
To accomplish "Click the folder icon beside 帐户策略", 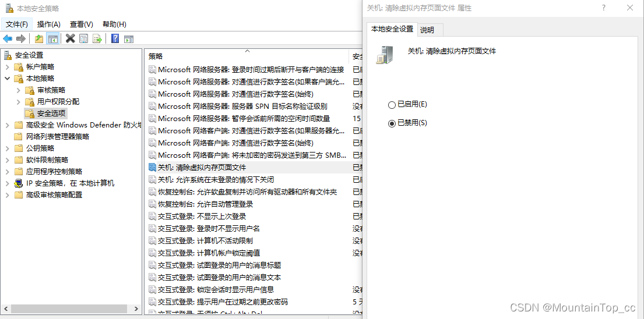I will (x=19, y=67).
